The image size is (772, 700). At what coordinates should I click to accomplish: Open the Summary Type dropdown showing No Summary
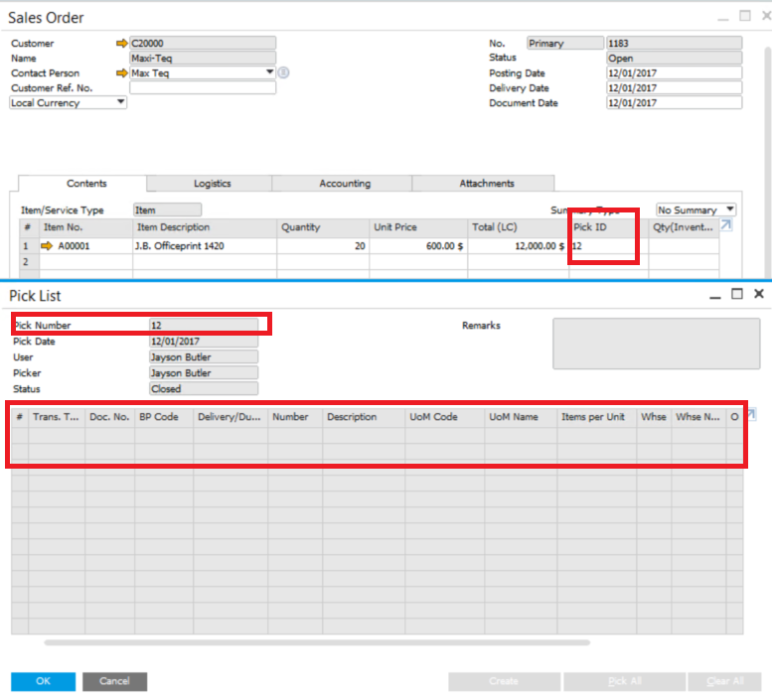(x=729, y=210)
